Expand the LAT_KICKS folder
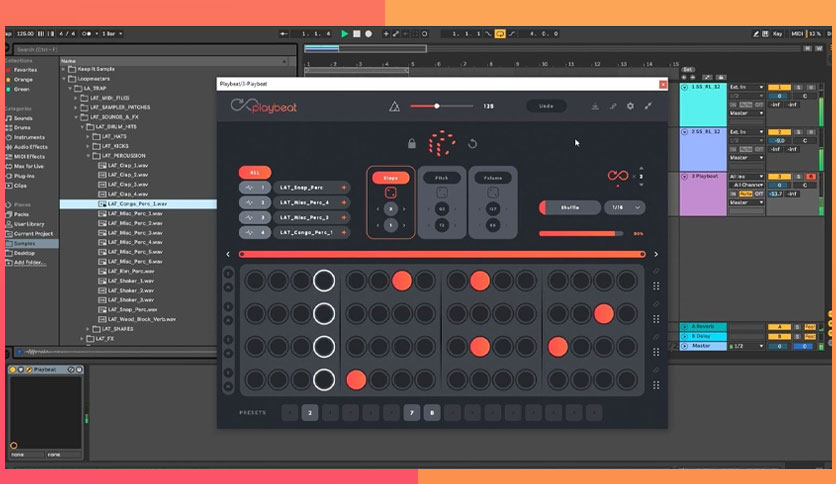 point(89,146)
